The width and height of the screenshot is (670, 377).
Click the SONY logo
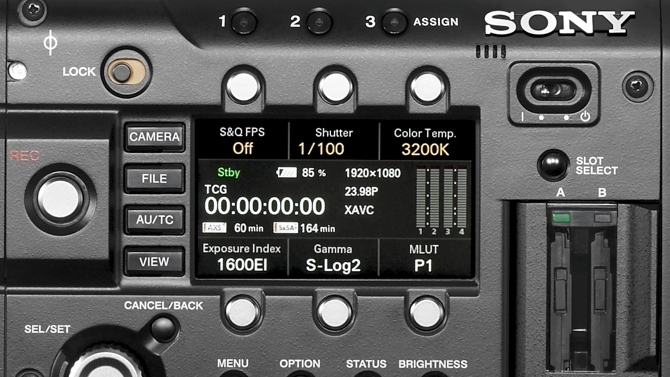559,23
